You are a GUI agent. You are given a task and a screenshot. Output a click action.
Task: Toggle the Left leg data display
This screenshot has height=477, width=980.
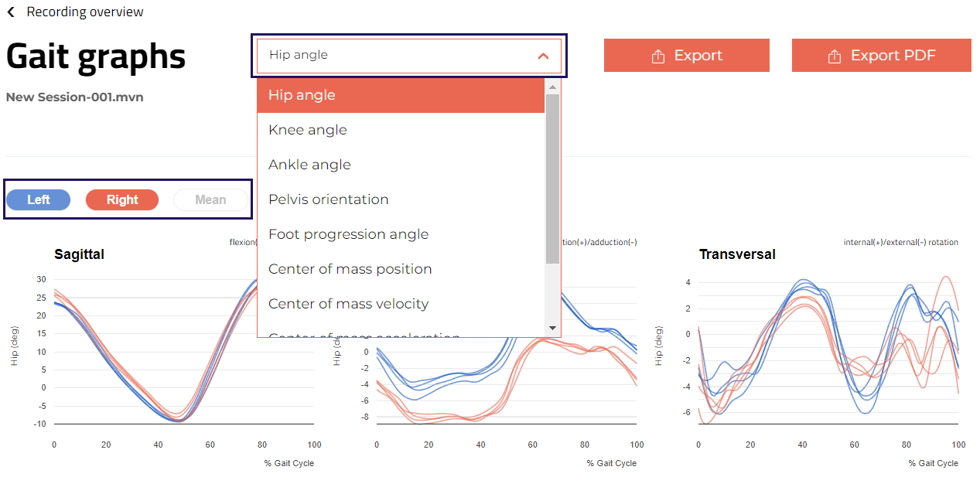[x=38, y=199]
